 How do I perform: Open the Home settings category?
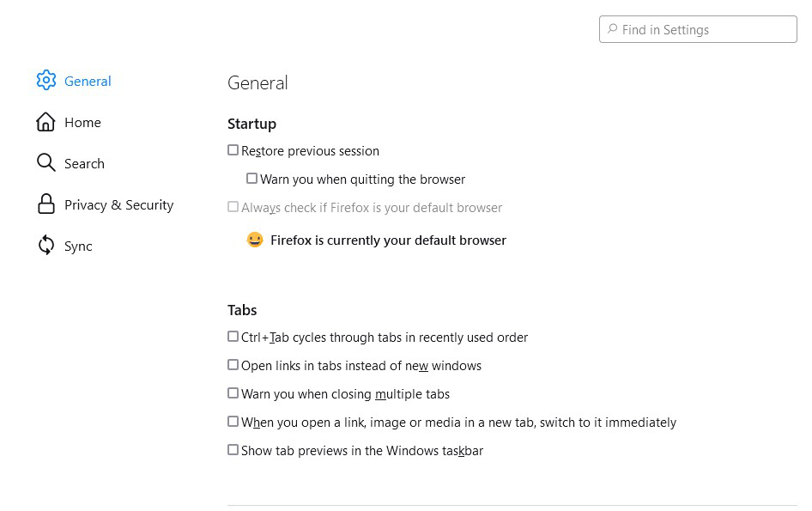[82, 123]
